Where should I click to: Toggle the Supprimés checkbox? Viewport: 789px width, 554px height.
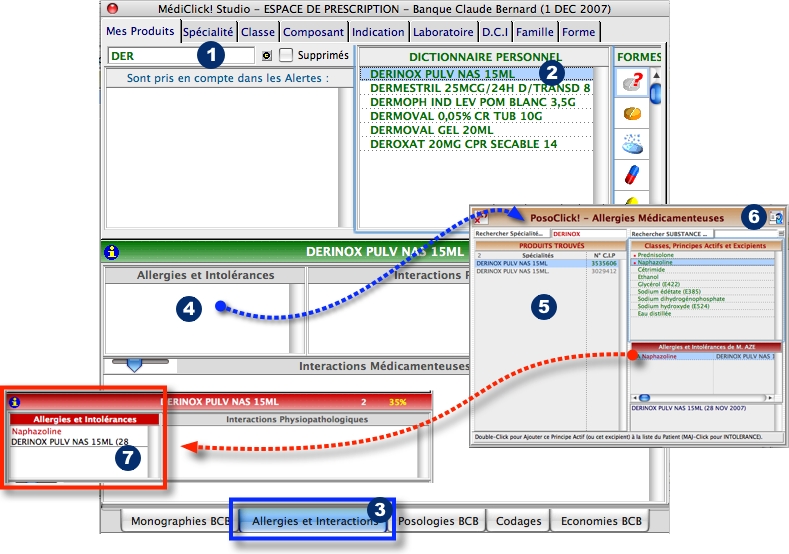point(286,55)
